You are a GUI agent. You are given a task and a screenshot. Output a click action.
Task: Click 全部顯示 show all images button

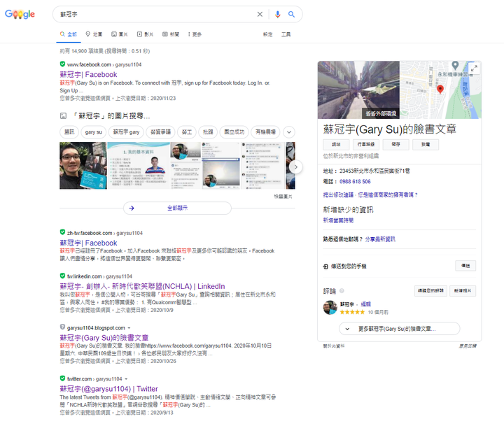(x=177, y=208)
